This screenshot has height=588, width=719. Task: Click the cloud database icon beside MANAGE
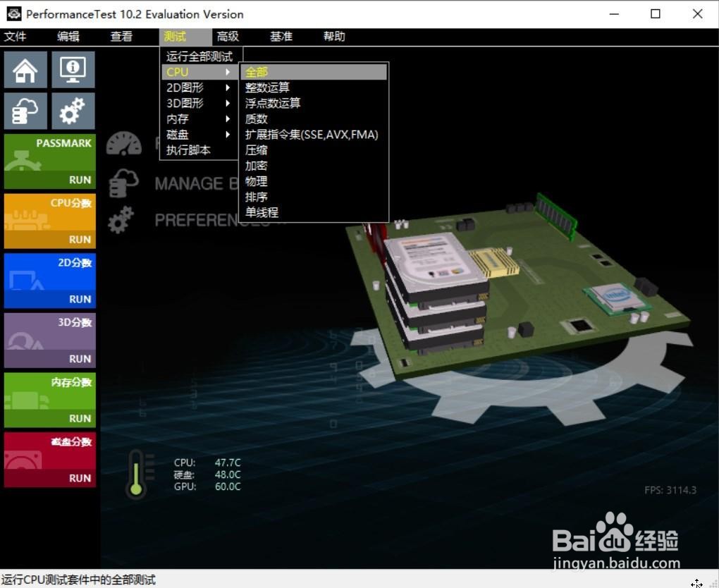pos(123,183)
